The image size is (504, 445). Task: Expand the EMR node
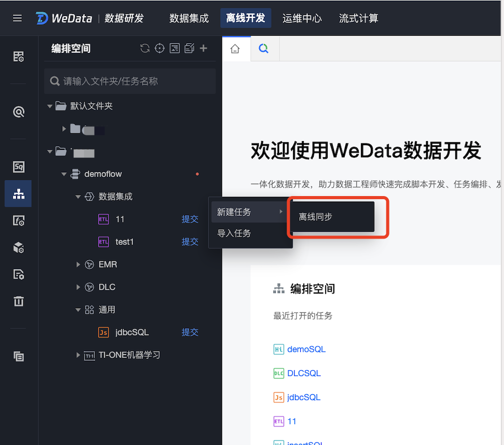[x=78, y=265]
